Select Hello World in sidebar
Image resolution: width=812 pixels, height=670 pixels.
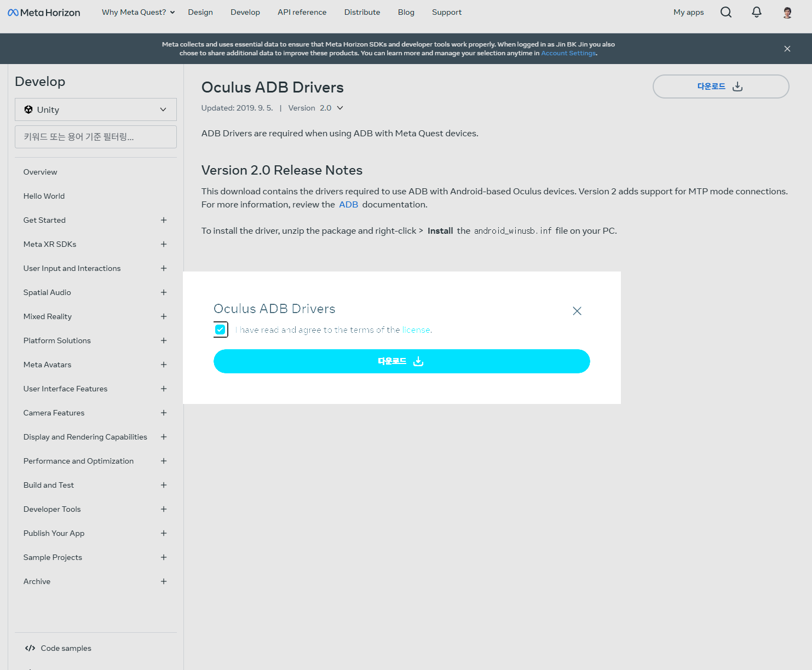44,196
